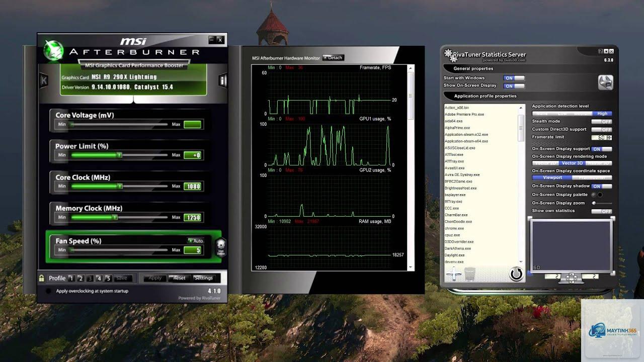
Task: Select cpuz.exe in profile list
Action: (x=452, y=235)
